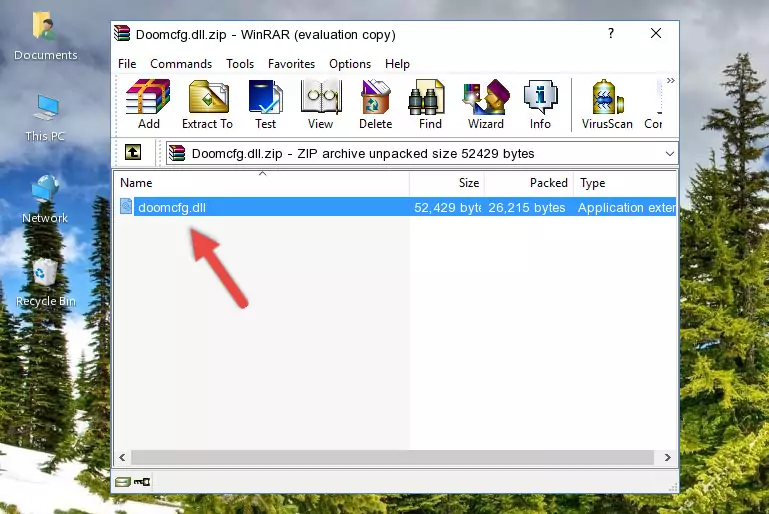Open the Options menu
Image resolution: width=769 pixels, height=514 pixels.
click(350, 64)
